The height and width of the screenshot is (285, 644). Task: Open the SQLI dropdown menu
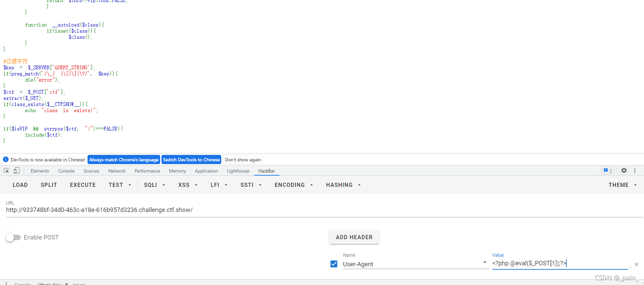[x=154, y=185]
